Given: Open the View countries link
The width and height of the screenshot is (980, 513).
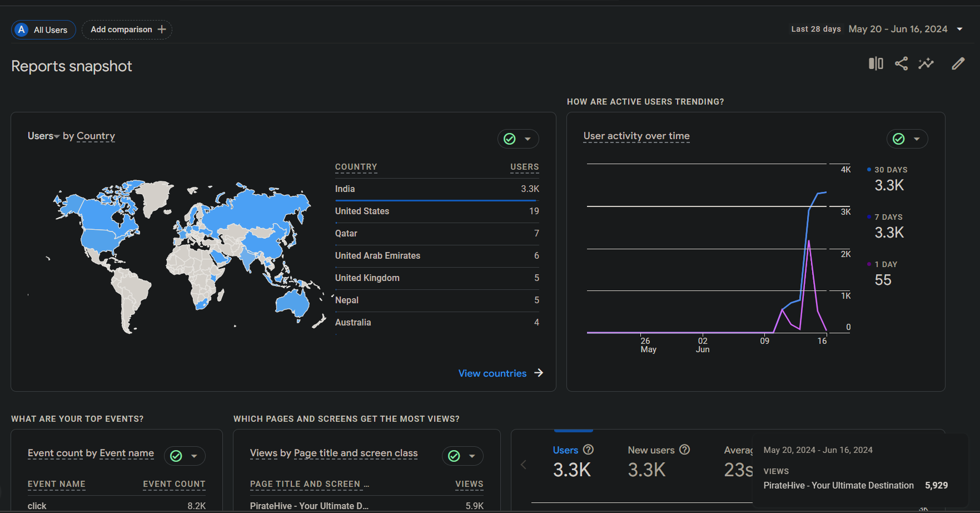Looking at the screenshot, I should (493, 373).
